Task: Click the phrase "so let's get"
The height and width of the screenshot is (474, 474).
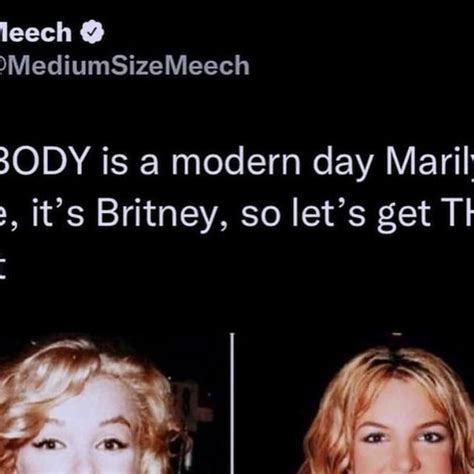Action: pos(336,214)
